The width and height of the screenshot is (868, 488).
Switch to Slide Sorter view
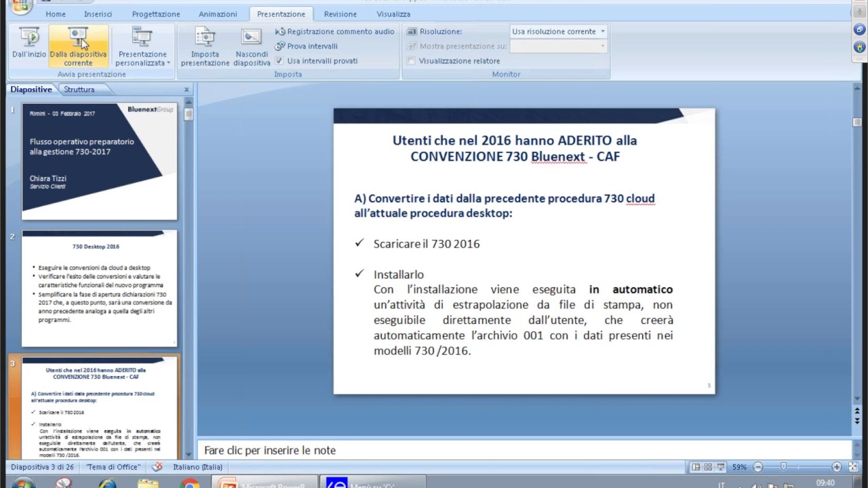[x=708, y=467]
